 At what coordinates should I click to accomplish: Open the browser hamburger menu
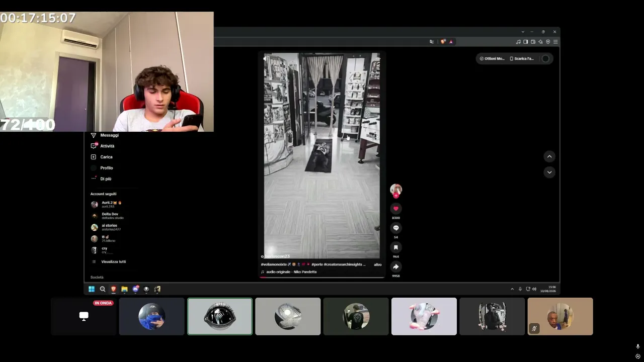[x=555, y=42]
